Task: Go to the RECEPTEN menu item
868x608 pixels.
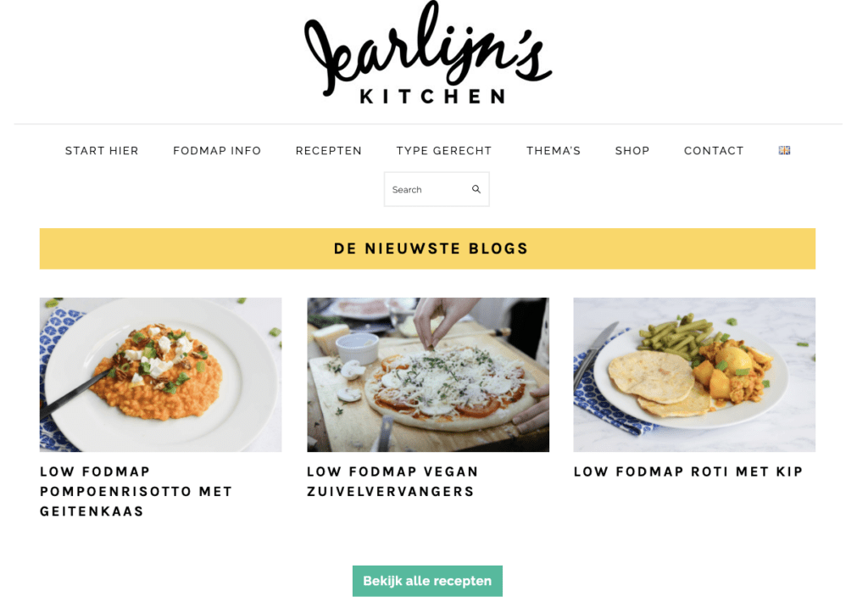Action: click(x=329, y=151)
